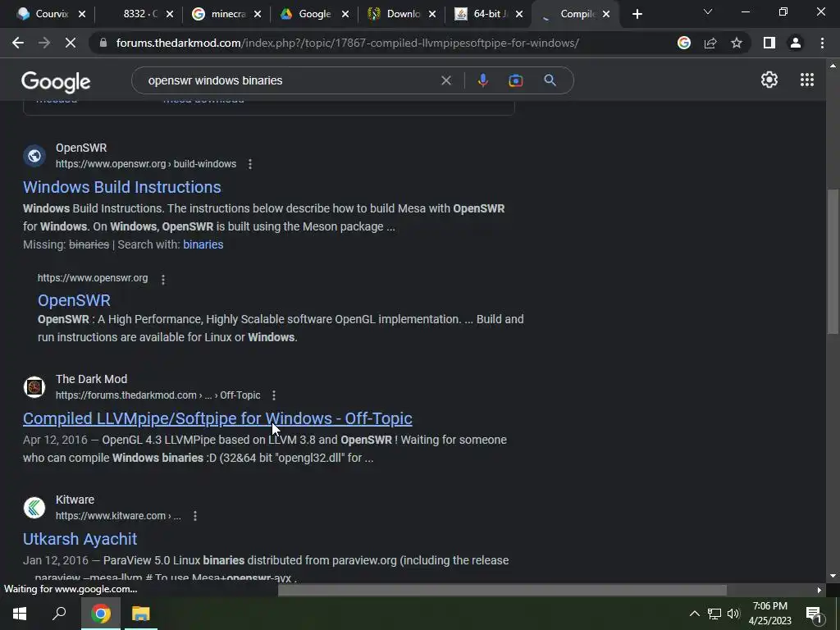Toggle the browser side panel
840x630 pixels.
coord(769,43)
